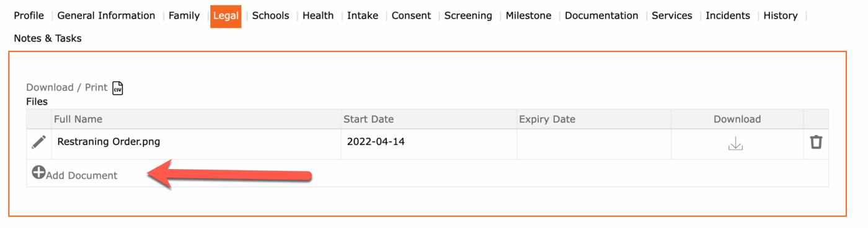868x228 pixels.
Task: Switch to the Intake tab
Action: pyautogui.click(x=363, y=15)
